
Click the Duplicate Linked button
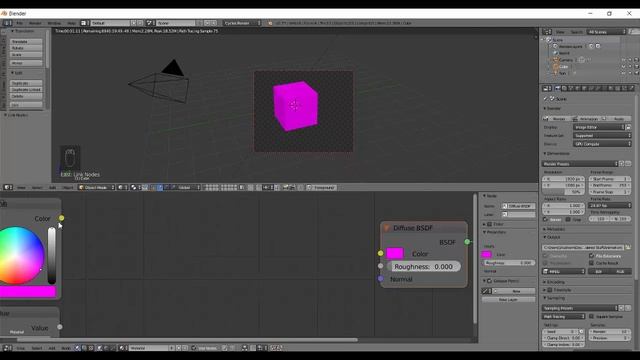(26, 89)
